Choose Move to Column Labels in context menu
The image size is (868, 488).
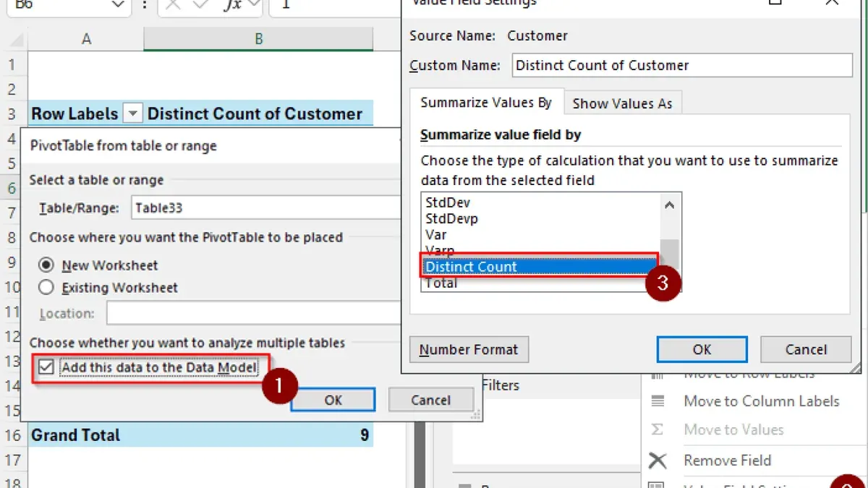tap(762, 401)
